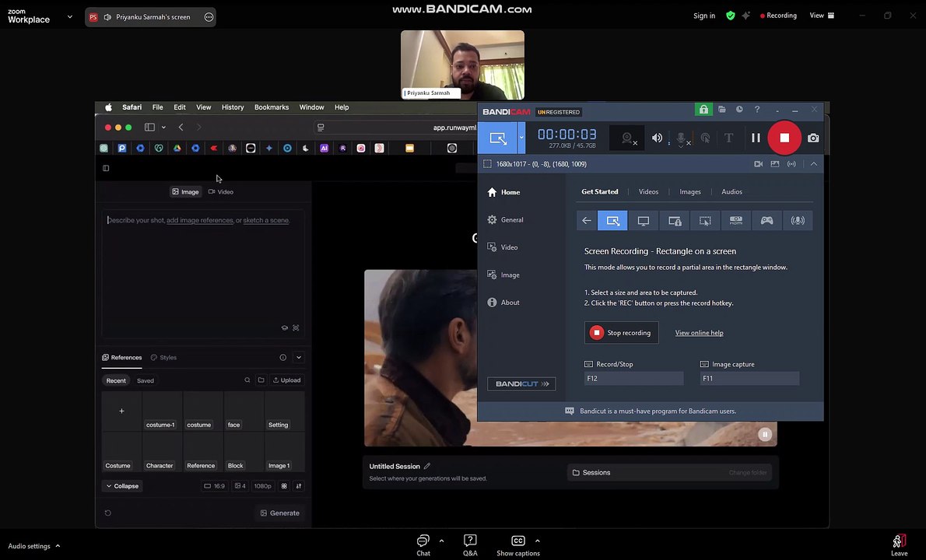Image resolution: width=926 pixels, height=560 pixels.
Task: Pause the Bandicam recording
Action: point(756,138)
